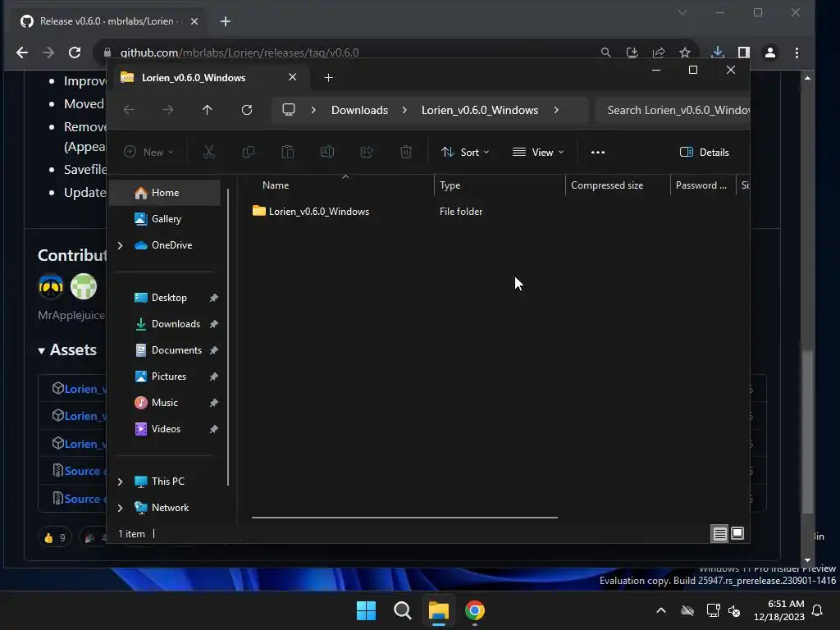
Task: Select Home in the navigation pane
Action: [x=165, y=193]
